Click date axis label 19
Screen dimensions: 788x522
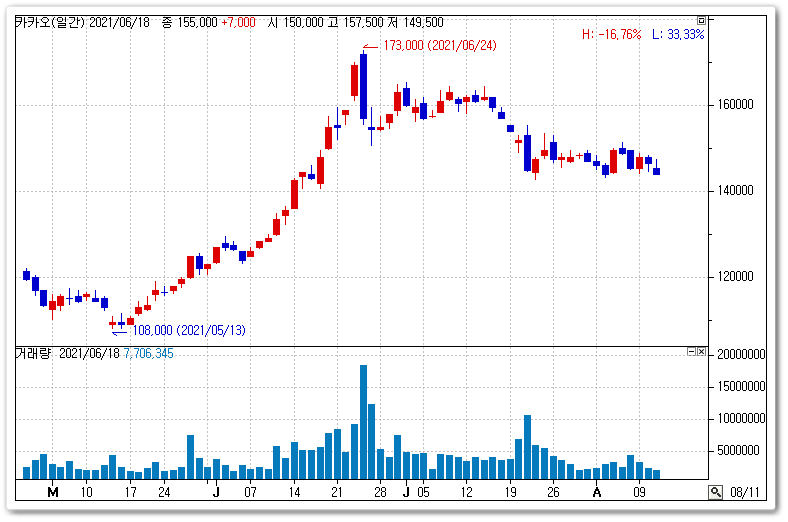[x=511, y=492]
